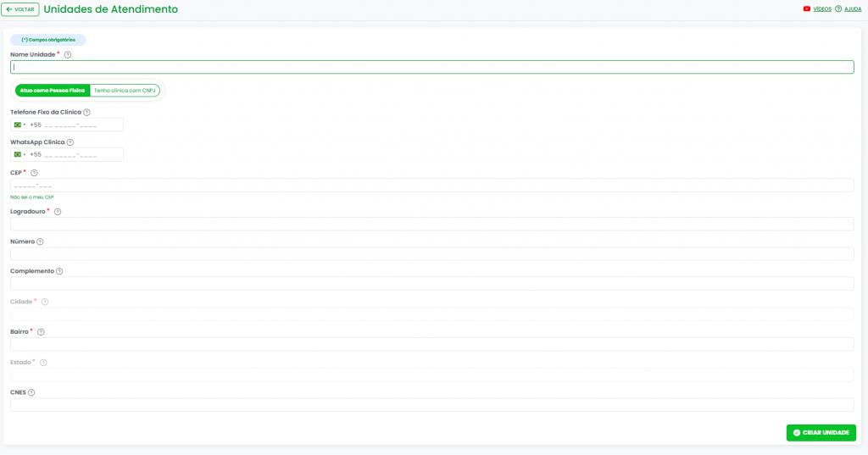
Task: Focus the Nome Unidade text field
Action: pyautogui.click(x=431, y=67)
